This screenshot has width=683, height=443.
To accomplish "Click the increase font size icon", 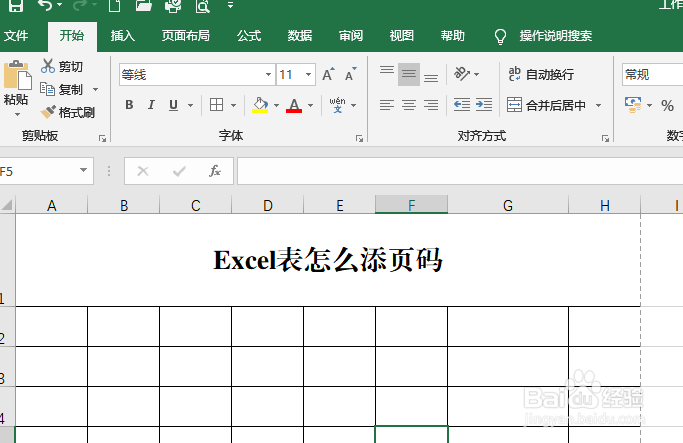I will (x=328, y=74).
